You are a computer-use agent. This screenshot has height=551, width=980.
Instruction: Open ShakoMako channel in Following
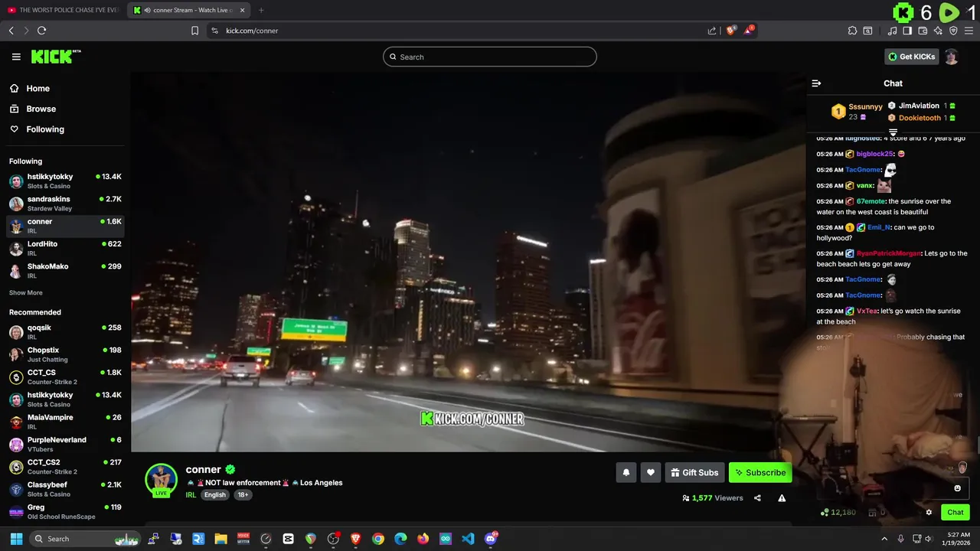65,271
